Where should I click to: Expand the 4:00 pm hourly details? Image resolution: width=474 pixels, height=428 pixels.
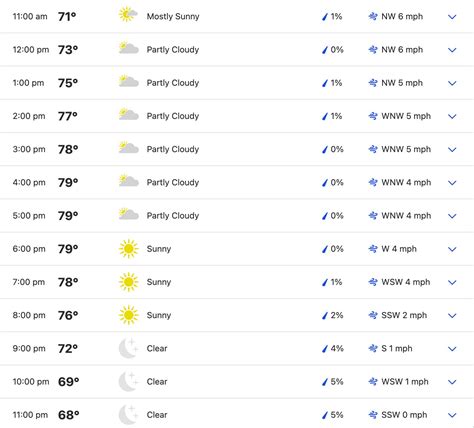pyautogui.click(x=452, y=183)
